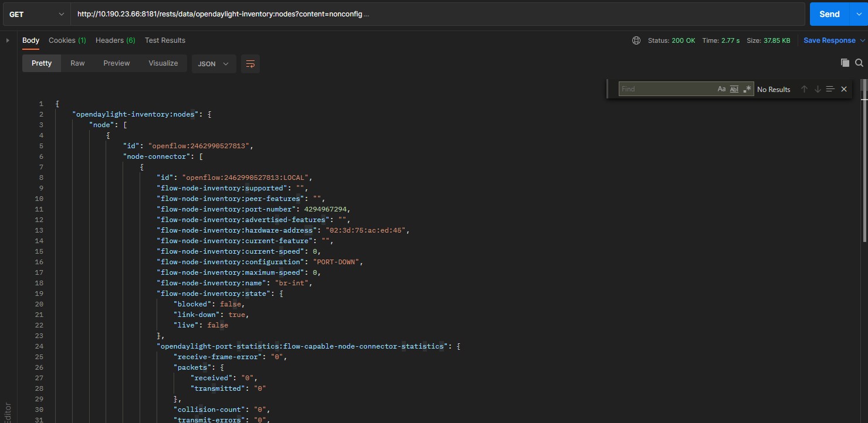The width and height of the screenshot is (868, 423).
Task: Select the Pretty view
Action: 42,63
